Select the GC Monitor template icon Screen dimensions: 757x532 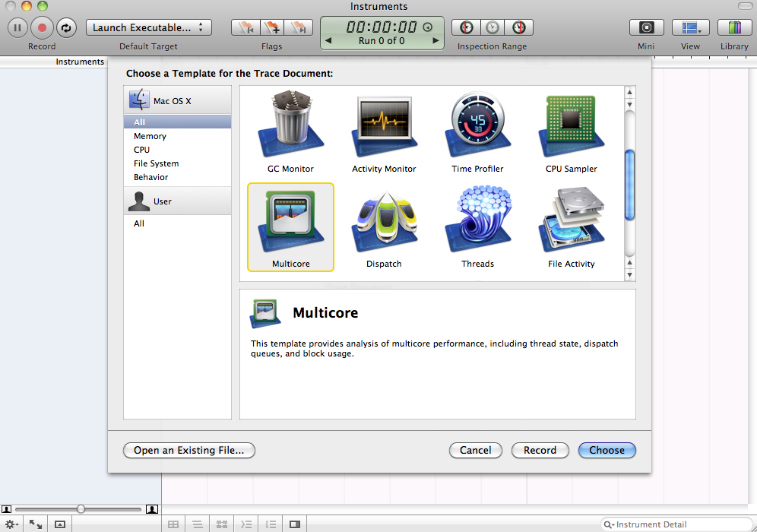coord(290,127)
